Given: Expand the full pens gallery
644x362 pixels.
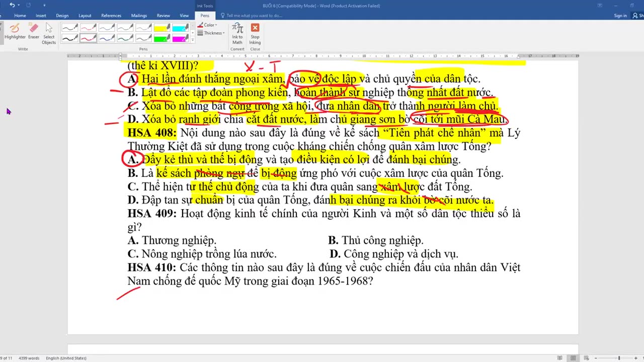Looking at the screenshot, I should point(192,40).
